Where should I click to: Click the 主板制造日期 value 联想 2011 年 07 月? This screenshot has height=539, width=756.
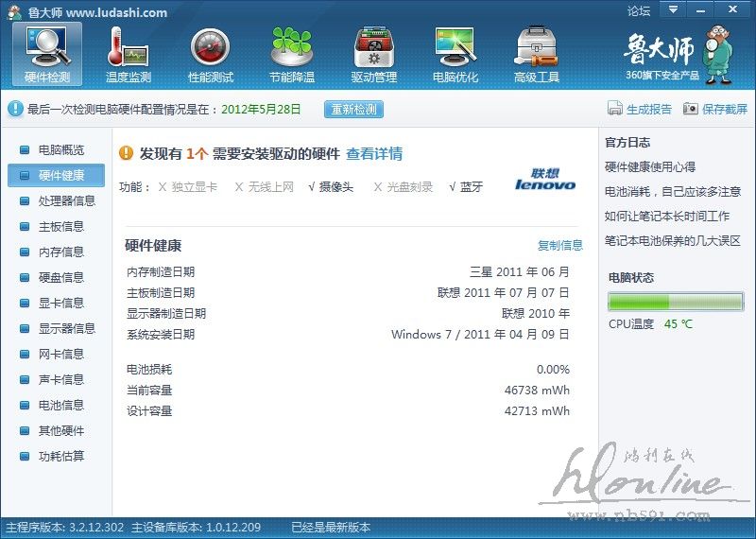[504, 293]
